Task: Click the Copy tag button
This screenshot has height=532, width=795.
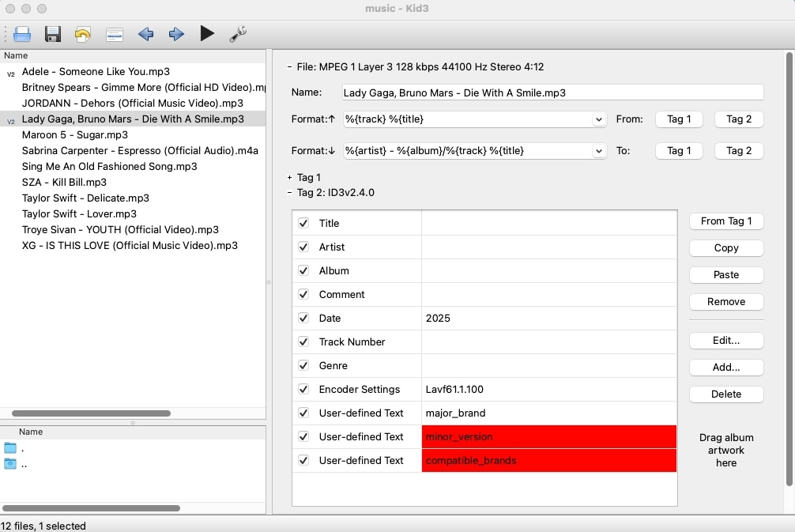Action: (x=726, y=248)
